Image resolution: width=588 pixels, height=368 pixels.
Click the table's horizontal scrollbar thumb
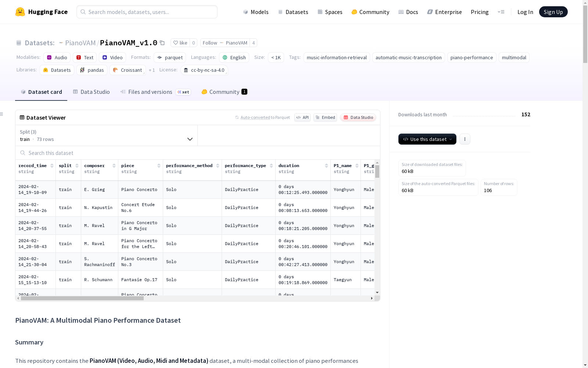(x=82, y=298)
